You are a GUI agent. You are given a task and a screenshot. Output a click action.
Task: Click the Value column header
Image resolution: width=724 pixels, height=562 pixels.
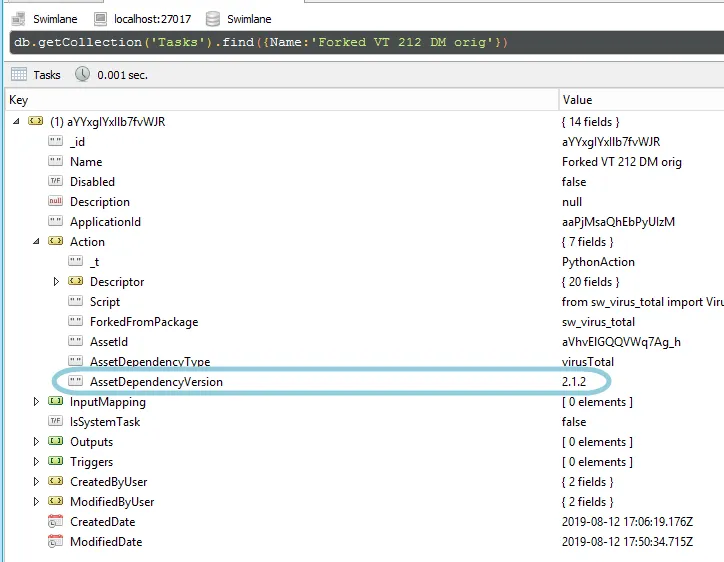pos(641,100)
